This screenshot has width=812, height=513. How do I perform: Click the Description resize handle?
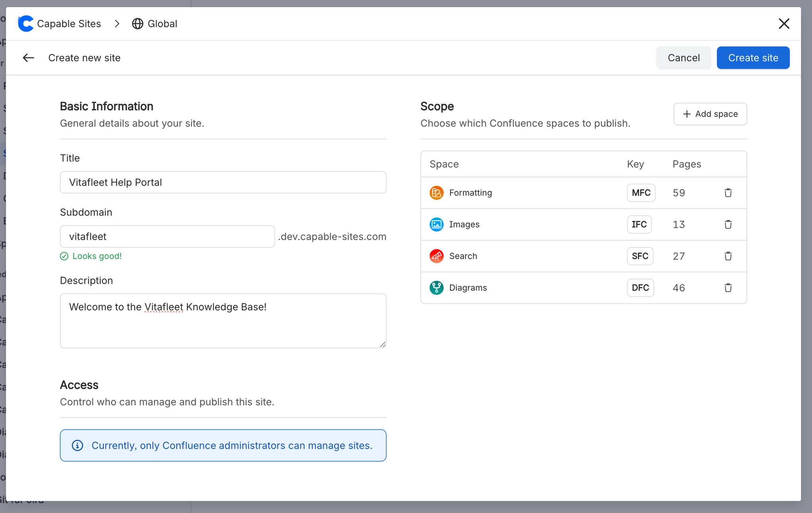pos(383,345)
